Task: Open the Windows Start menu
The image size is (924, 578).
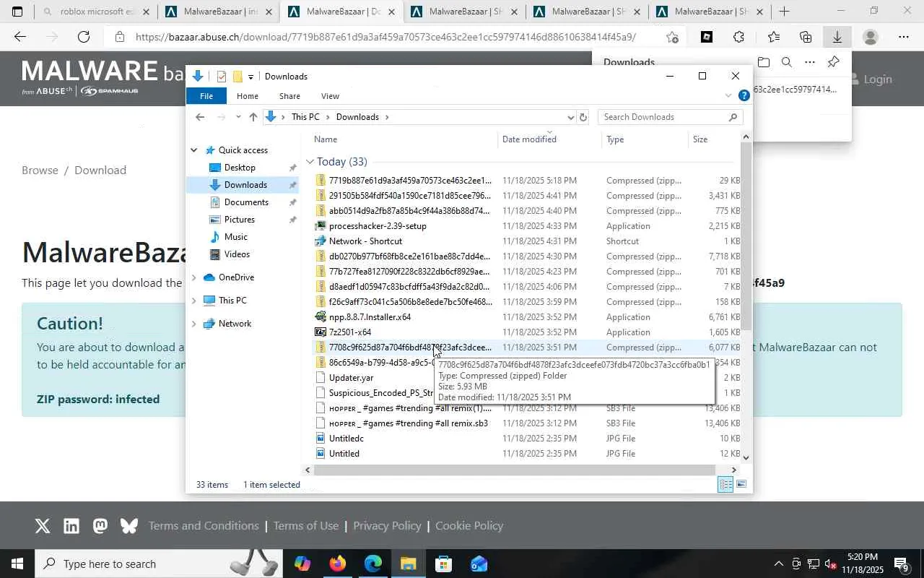Action: point(17,564)
